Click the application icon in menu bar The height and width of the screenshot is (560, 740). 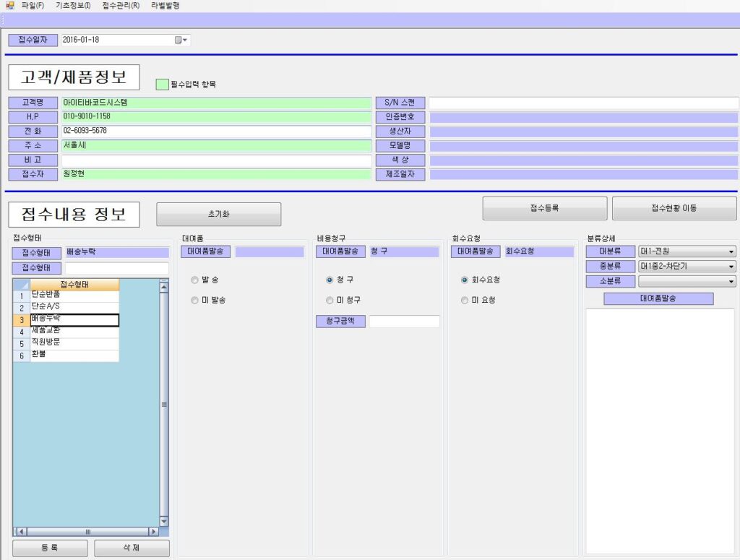point(9,5)
